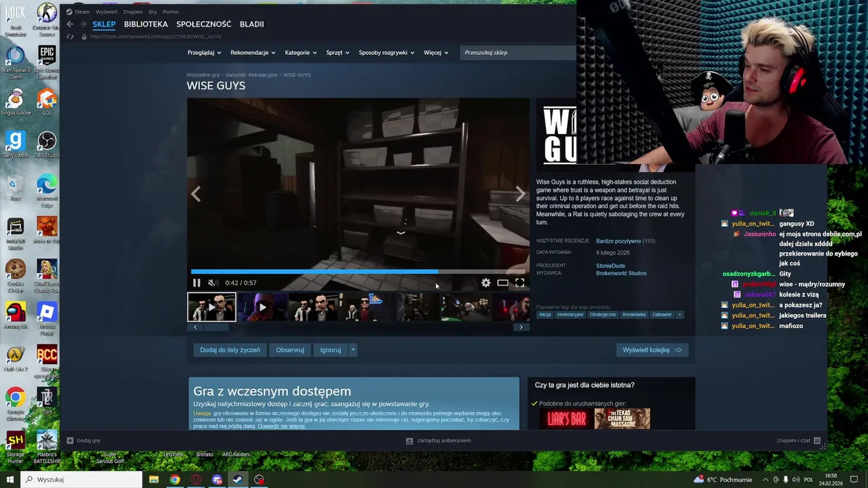Click the Ignoruj button
The image size is (868, 488).
click(331, 350)
